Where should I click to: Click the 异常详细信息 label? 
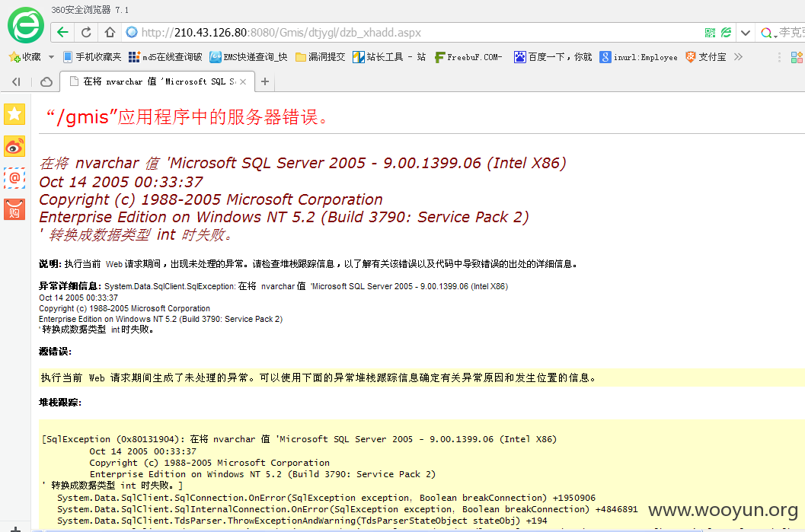point(69,286)
